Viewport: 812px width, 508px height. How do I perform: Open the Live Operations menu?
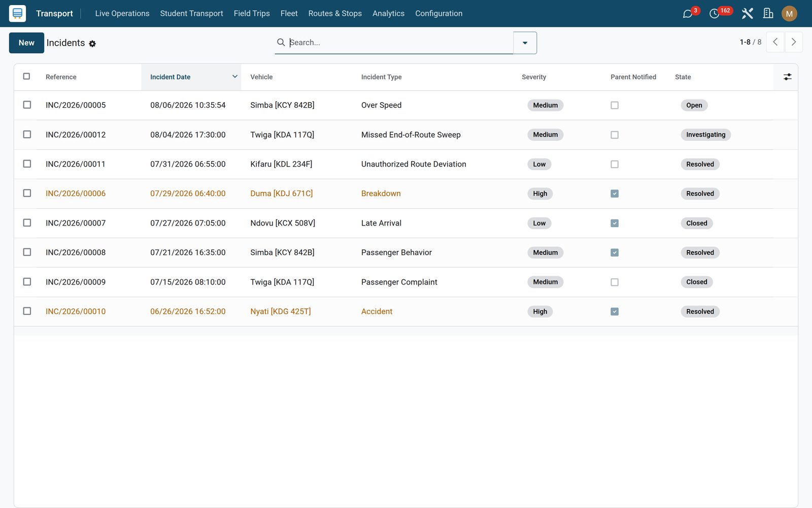(122, 14)
